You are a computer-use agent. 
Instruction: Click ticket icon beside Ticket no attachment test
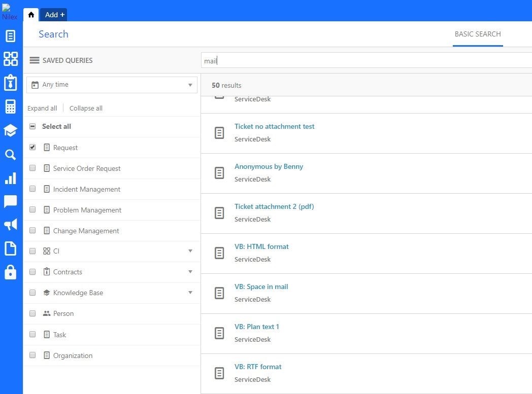219,133
